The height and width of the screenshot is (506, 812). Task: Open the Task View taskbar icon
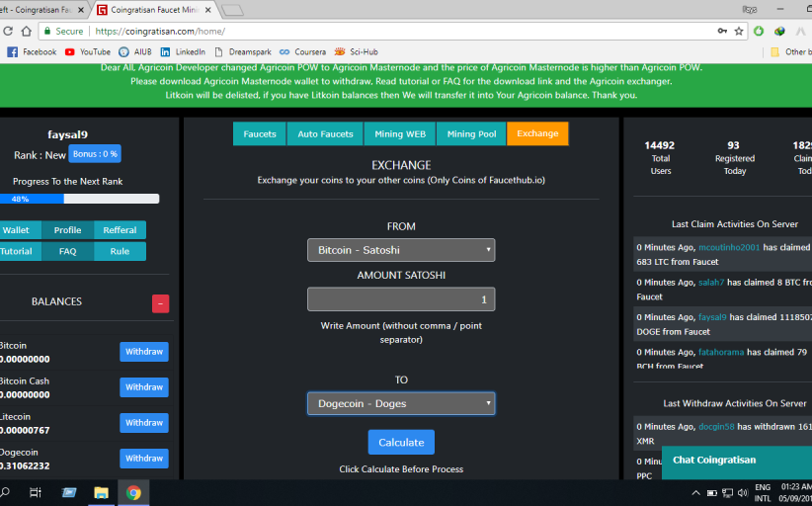pos(36,492)
